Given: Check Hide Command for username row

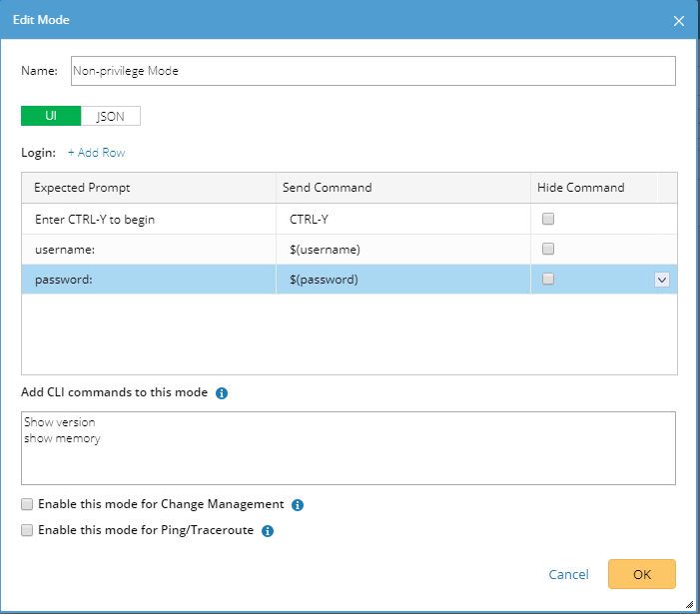Looking at the screenshot, I should point(547,250).
